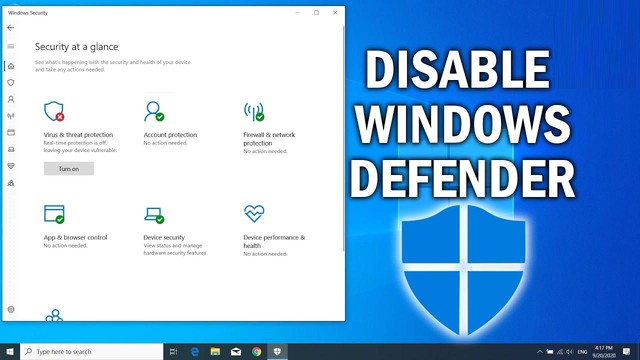The height and width of the screenshot is (360, 640).
Task: Select Family options icon in sidebar
Action: [11, 183]
